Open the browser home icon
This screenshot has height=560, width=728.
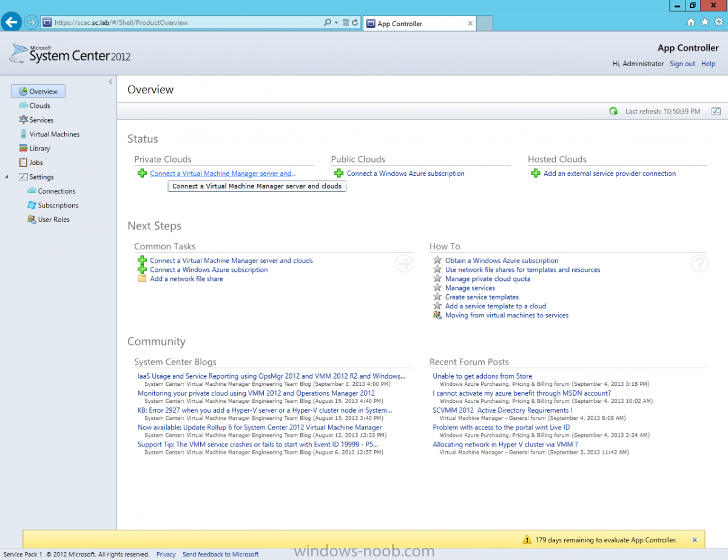click(x=691, y=22)
